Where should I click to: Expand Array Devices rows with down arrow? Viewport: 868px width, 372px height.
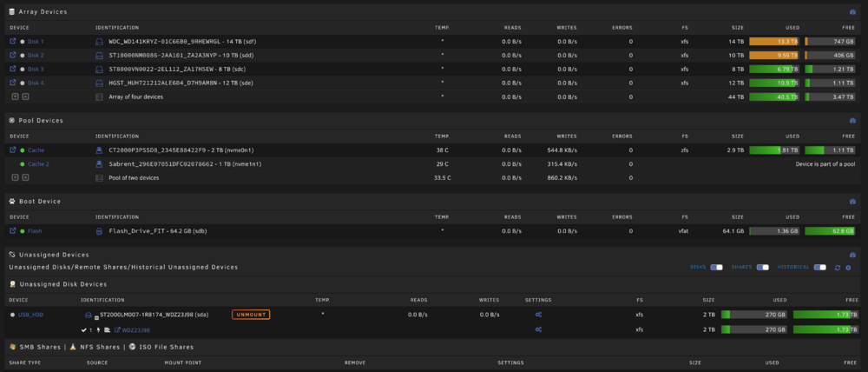pyautogui.click(x=15, y=96)
